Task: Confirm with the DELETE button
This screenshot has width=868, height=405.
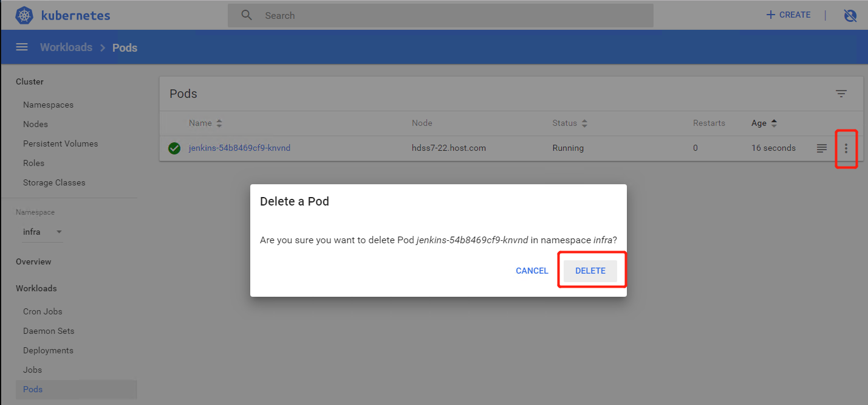Action: tap(590, 271)
